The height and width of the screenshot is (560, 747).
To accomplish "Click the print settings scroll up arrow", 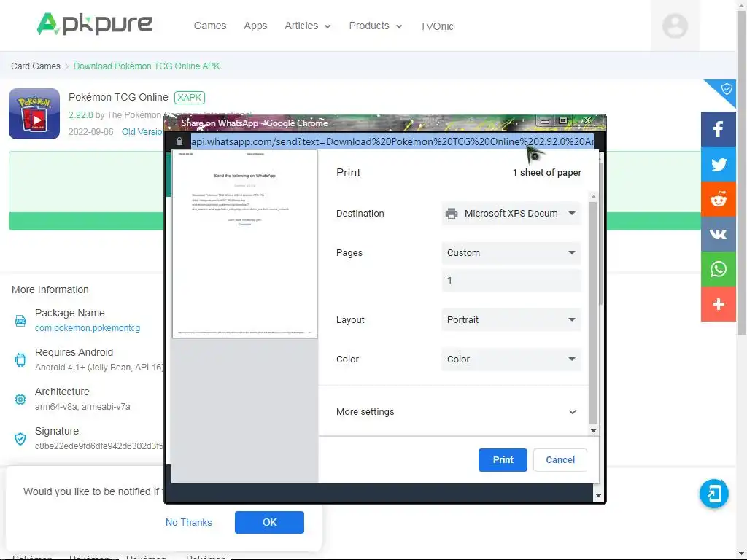I will pyautogui.click(x=593, y=196).
